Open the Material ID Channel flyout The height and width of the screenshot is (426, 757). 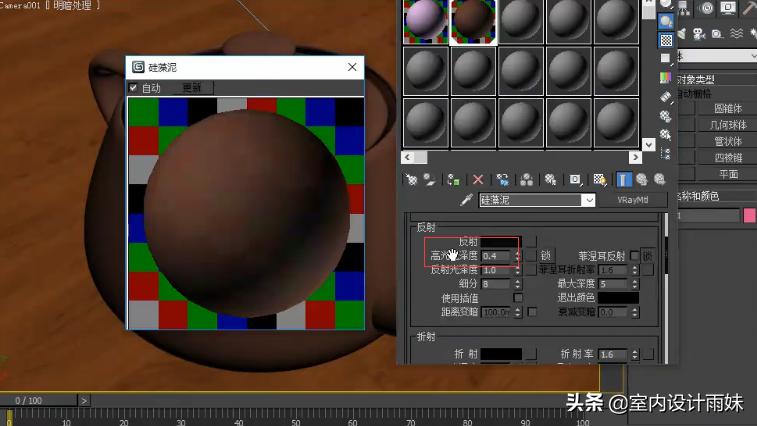click(575, 180)
